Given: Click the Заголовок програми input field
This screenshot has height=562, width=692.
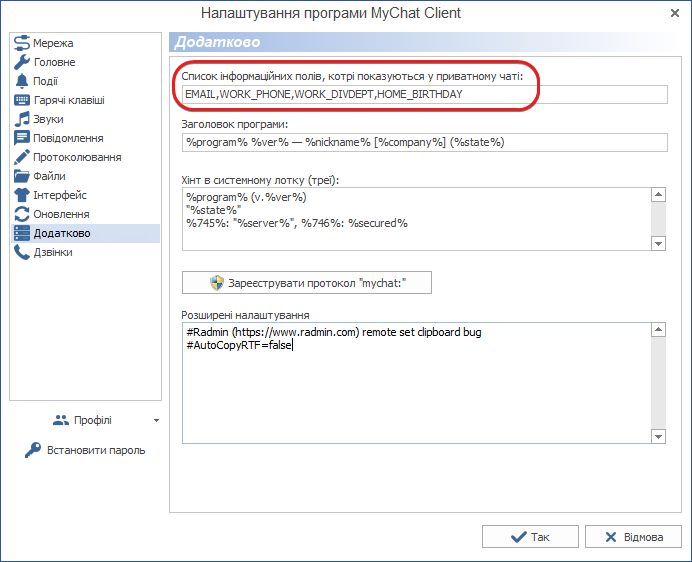Looking at the screenshot, I should [x=425, y=142].
